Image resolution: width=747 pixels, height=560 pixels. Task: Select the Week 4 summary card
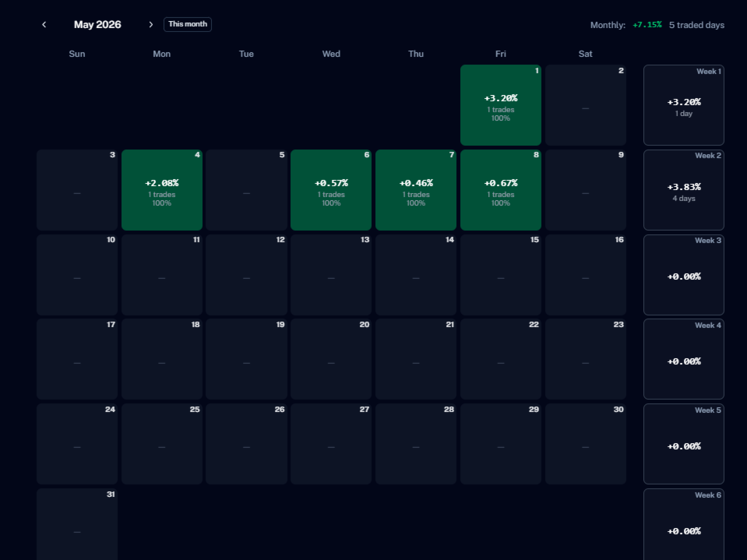click(x=684, y=359)
